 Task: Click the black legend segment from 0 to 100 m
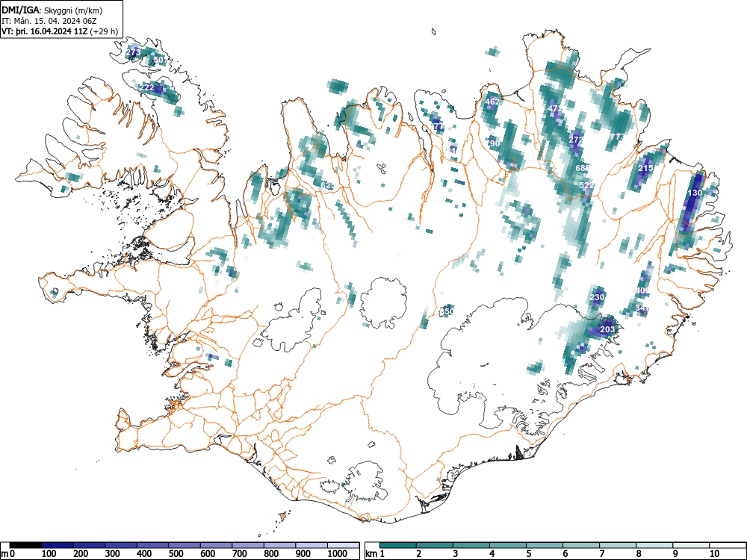coord(25,545)
